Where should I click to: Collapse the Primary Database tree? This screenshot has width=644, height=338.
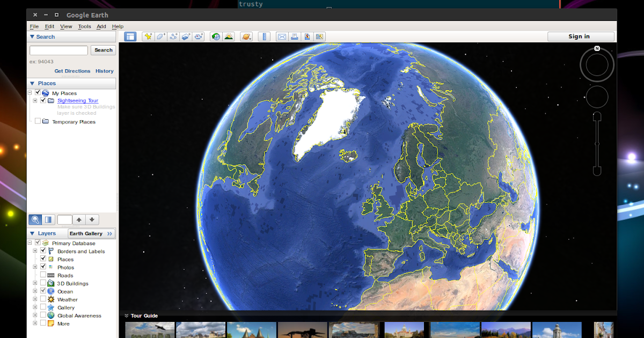tap(30, 243)
